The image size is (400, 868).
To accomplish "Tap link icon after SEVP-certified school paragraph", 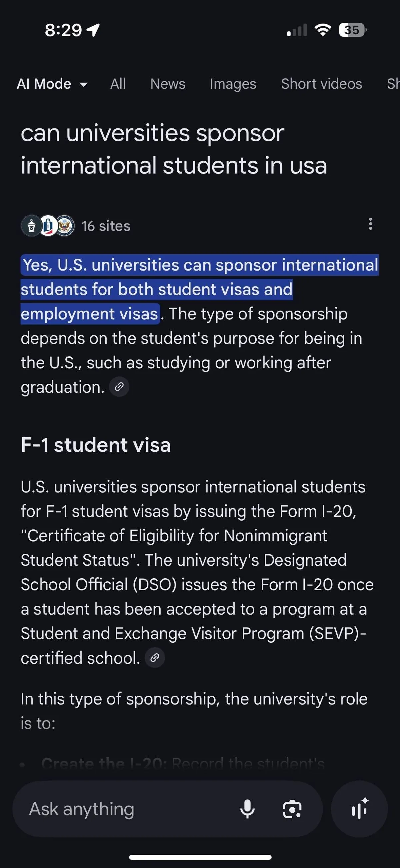I will click(x=155, y=658).
